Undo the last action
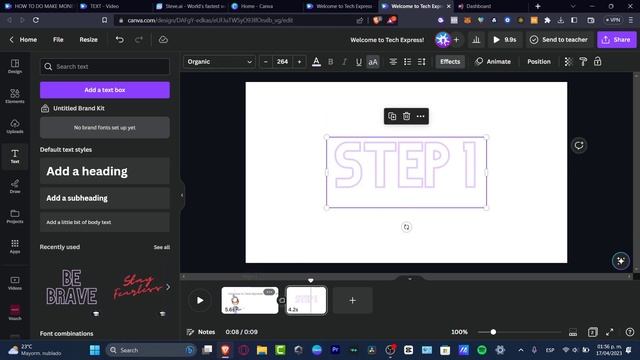The height and width of the screenshot is (360, 640). pyautogui.click(x=120, y=40)
